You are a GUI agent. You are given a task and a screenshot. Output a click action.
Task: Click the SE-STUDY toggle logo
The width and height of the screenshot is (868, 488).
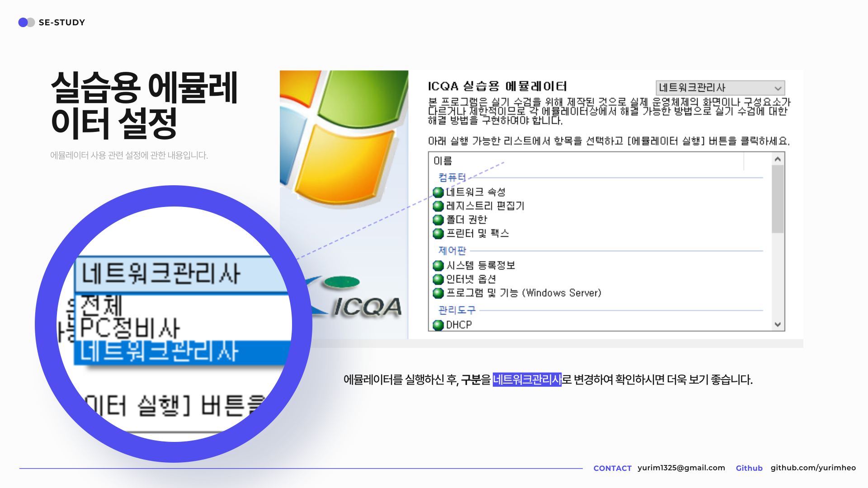(26, 22)
